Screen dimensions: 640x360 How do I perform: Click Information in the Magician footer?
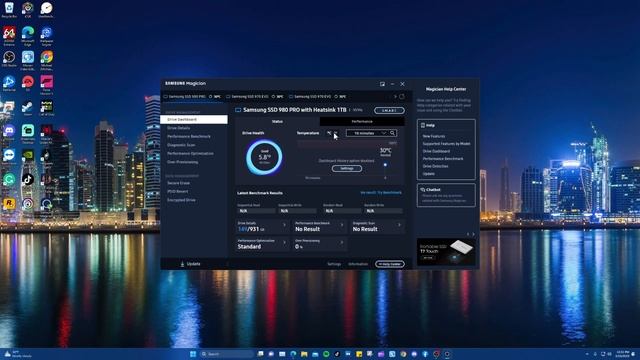click(358, 264)
